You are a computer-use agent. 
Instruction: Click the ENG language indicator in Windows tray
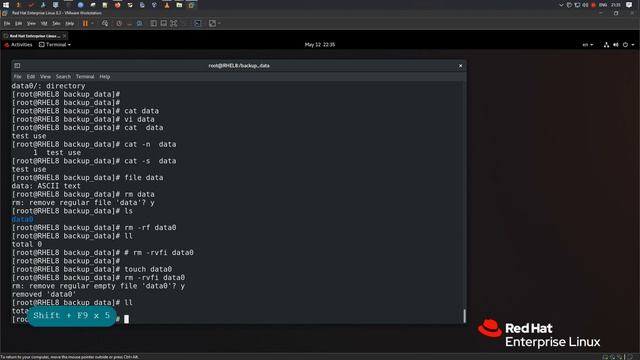point(603,5)
